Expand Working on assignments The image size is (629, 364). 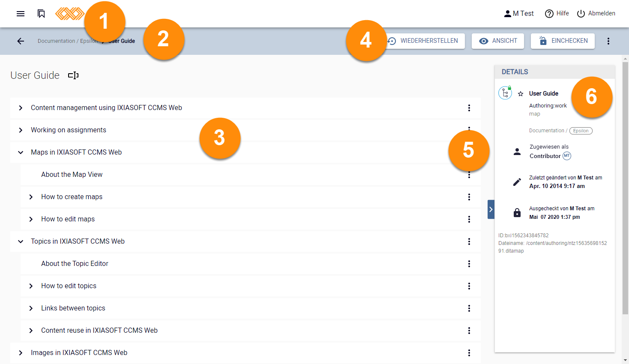coord(21,130)
